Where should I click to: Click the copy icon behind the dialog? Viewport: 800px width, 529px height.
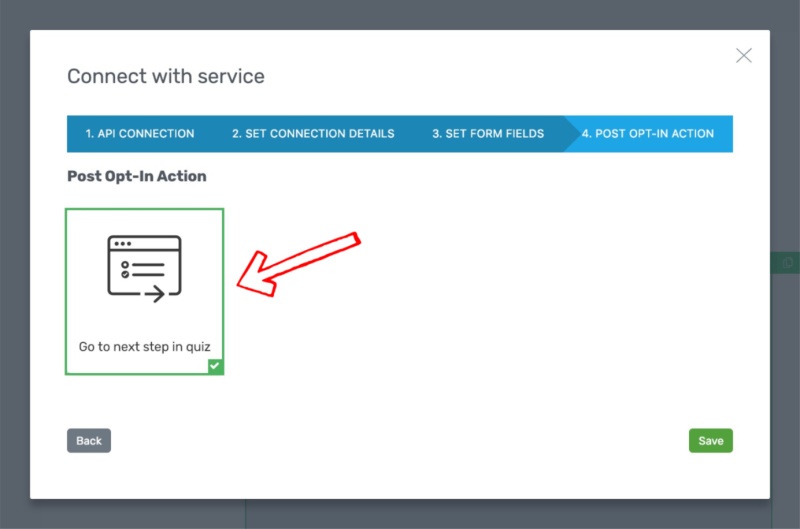tap(787, 262)
